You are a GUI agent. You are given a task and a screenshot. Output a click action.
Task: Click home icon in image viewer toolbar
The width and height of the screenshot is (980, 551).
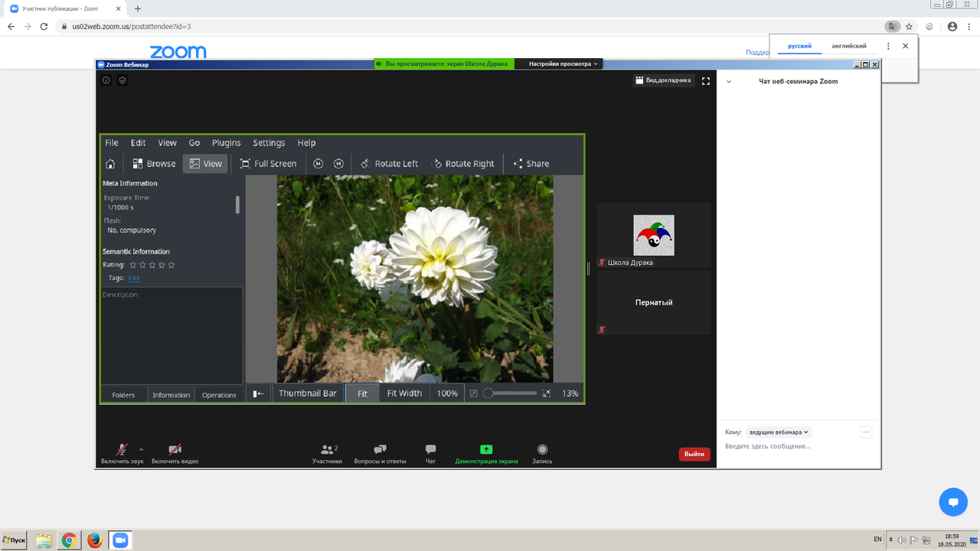pyautogui.click(x=110, y=164)
